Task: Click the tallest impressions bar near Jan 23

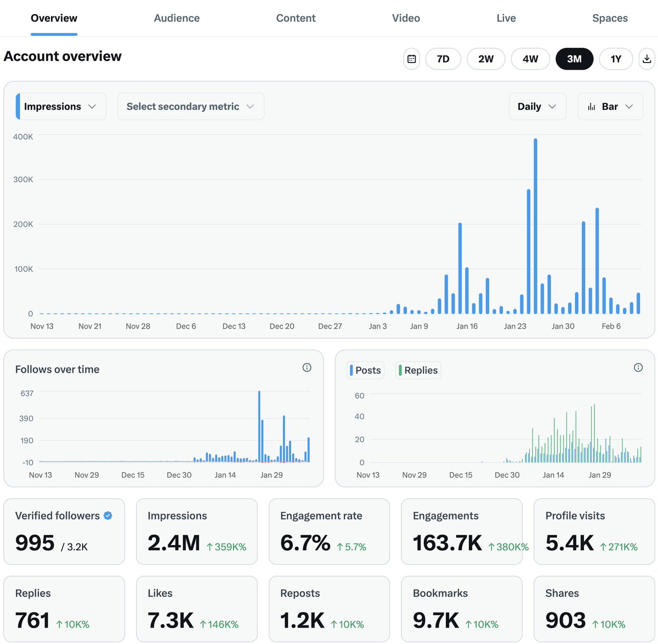Action: point(535,226)
